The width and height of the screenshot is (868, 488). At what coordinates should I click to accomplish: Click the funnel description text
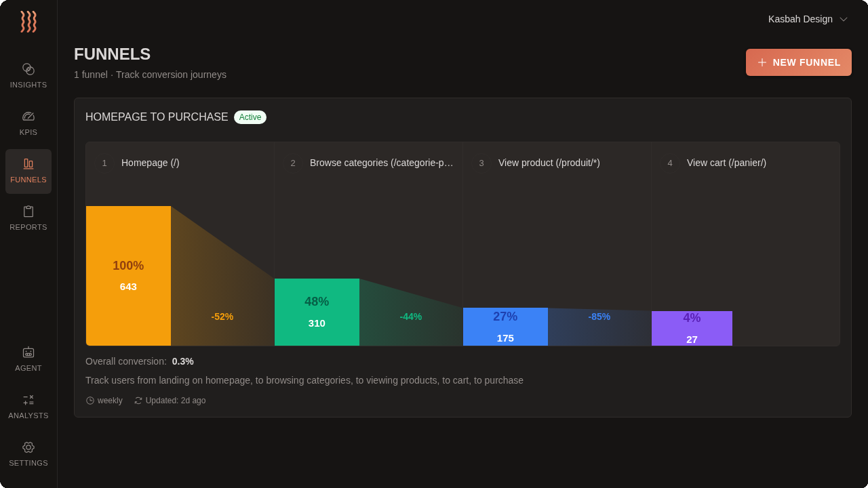pyautogui.click(x=304, y=380)
